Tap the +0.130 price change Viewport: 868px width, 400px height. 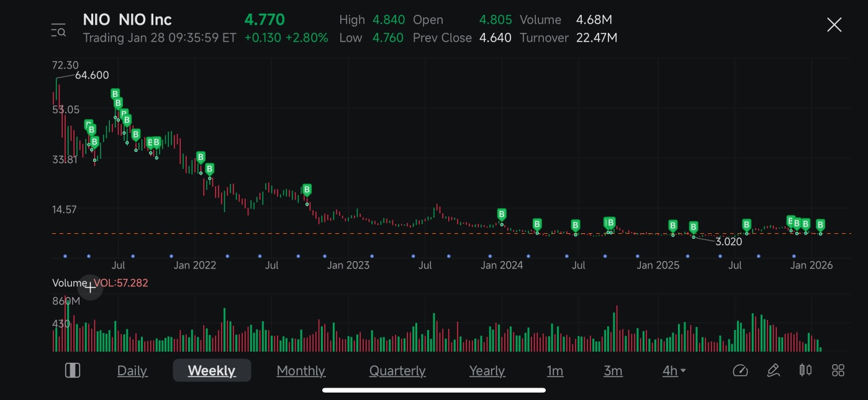click(x=263, y=38)
